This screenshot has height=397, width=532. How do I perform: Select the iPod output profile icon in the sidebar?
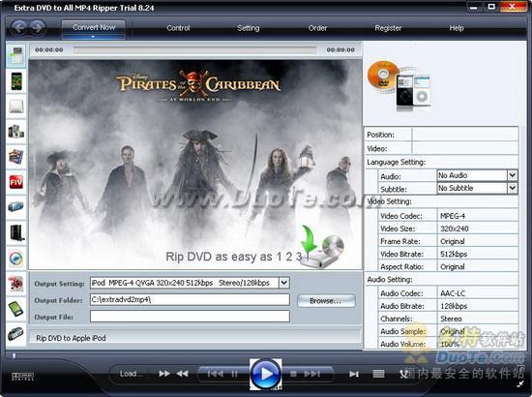[15, 55]
